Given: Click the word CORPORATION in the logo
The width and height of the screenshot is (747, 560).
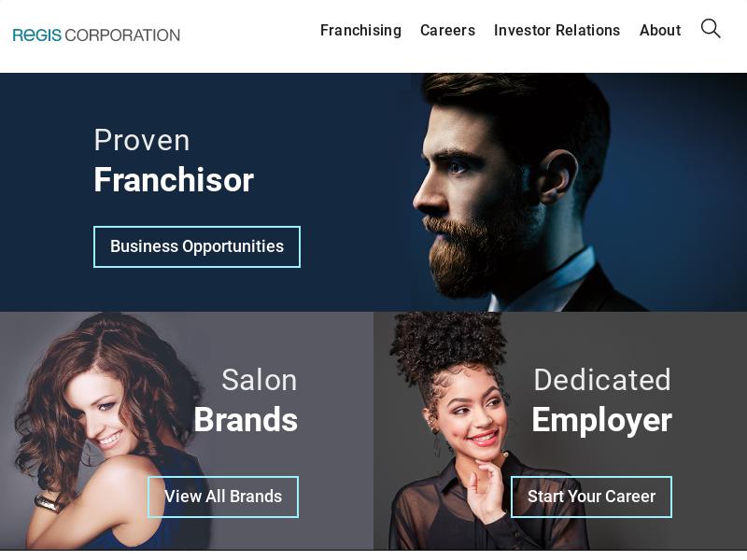Looking at the screenshot, I should pyautogui.click(x=122, y=35).
